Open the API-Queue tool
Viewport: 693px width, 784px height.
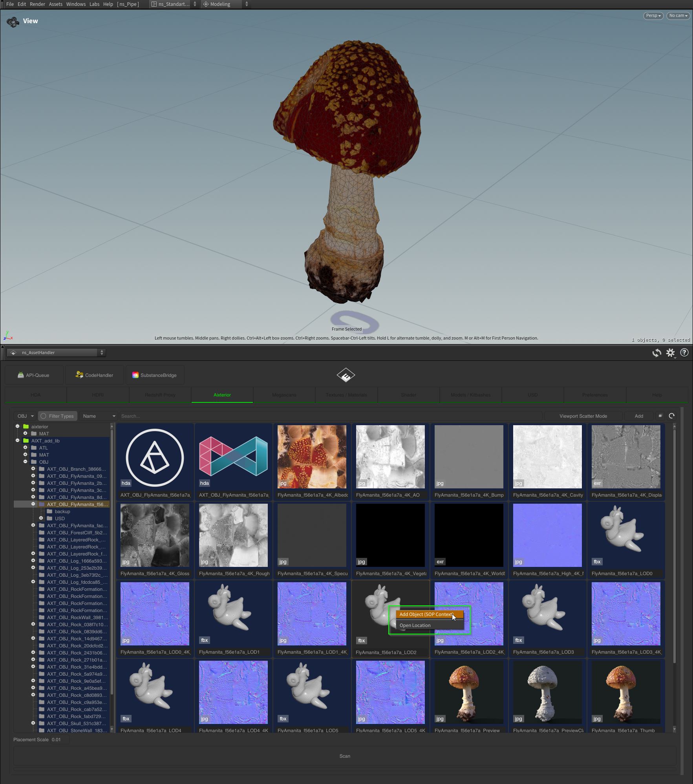(34, 375)
